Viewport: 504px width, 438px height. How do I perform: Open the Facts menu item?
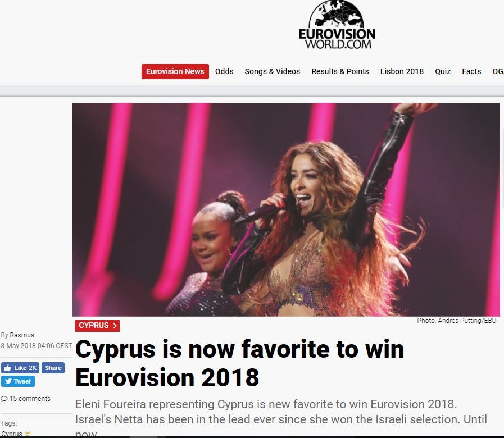pyautogui.click(x=471, y=71)
